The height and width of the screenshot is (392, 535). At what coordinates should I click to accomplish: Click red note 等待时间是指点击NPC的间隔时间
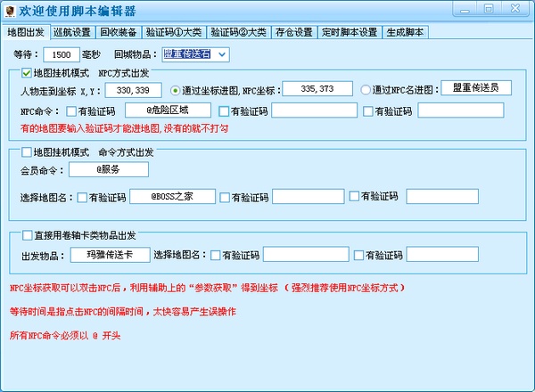pyautogui.click(x=123, y=312)
